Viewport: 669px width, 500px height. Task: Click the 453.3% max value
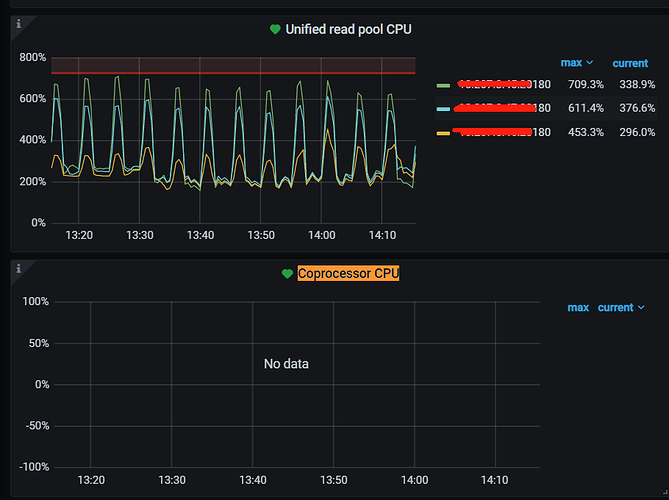(585, 132)
